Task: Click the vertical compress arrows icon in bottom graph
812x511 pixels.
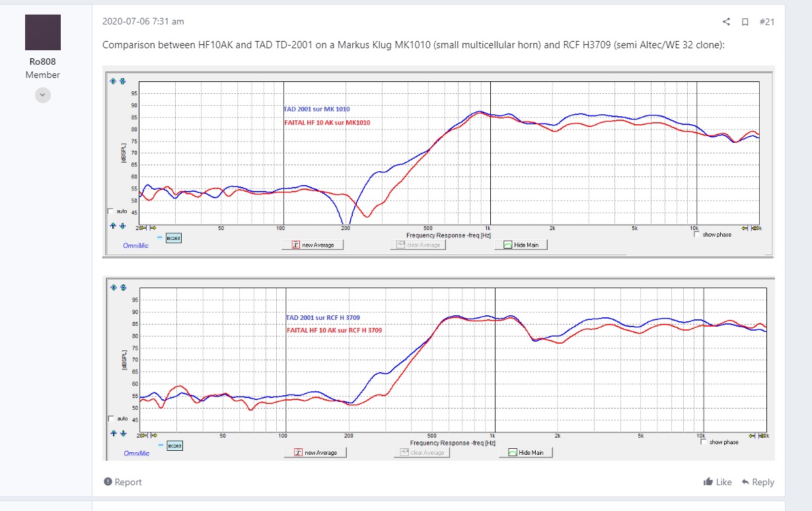Action: (x=123, y=288)
